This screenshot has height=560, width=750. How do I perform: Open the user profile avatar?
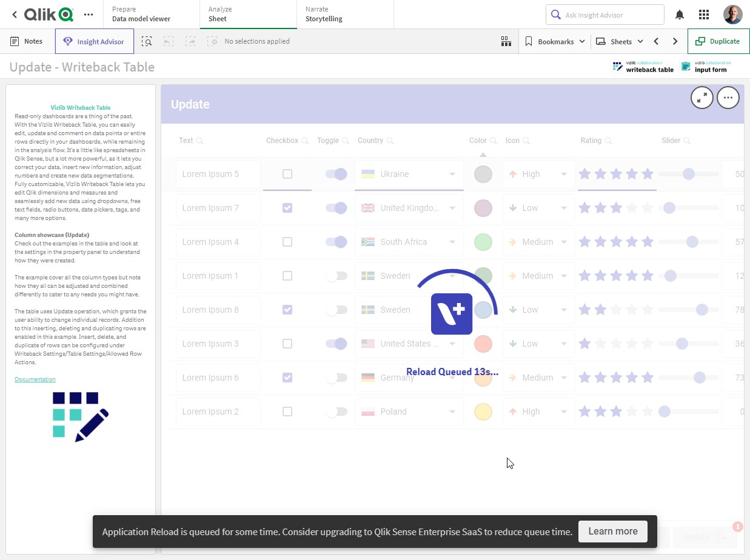pyautogui.click(x=733, y=15)
